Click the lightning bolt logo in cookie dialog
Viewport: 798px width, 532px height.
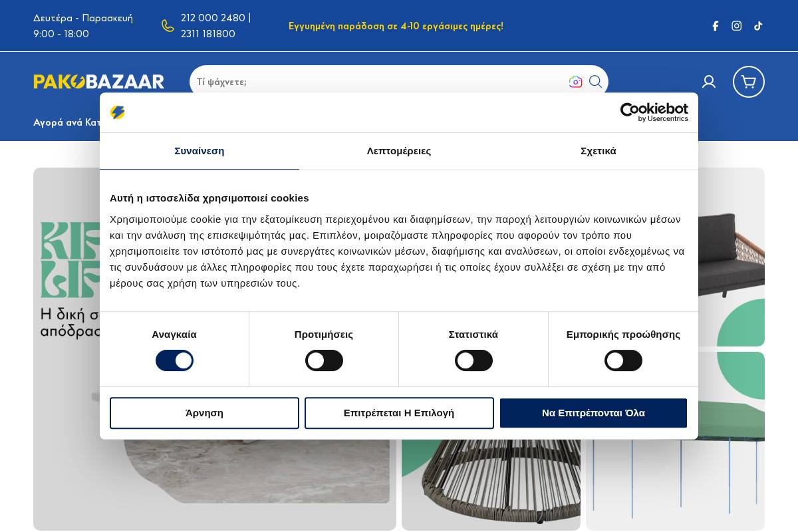point(118,112)
